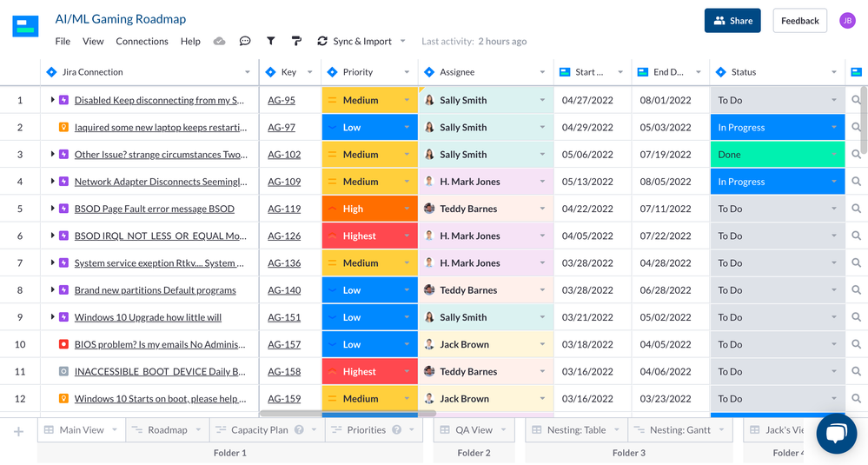Click the paint roller formatting icon

296,41
